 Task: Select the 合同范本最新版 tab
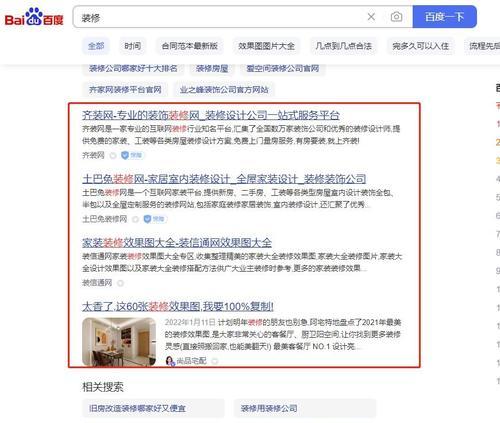pyautogui.click(x=189, y=46)
